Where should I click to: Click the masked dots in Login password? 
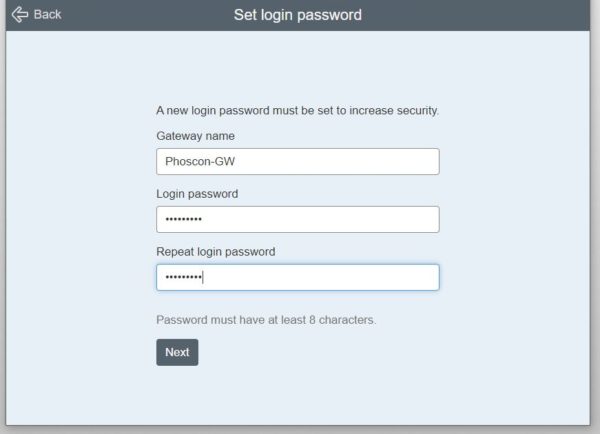tap(183, 219)
